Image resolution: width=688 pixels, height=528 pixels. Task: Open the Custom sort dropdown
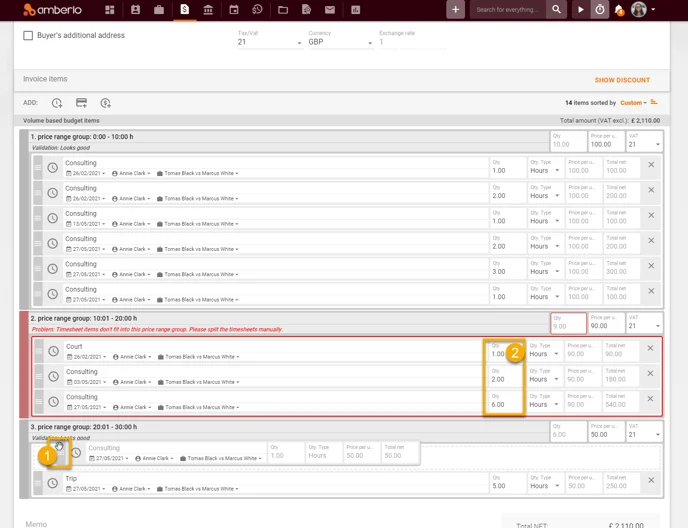(633, 103)
